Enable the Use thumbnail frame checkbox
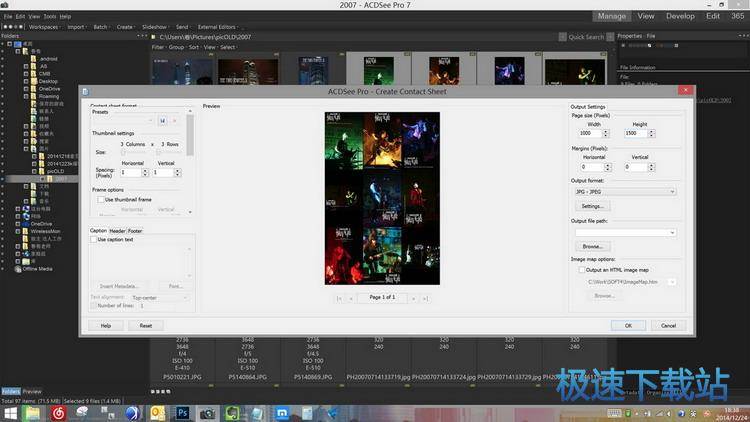The image size is (750, 422). pos(101,199)
